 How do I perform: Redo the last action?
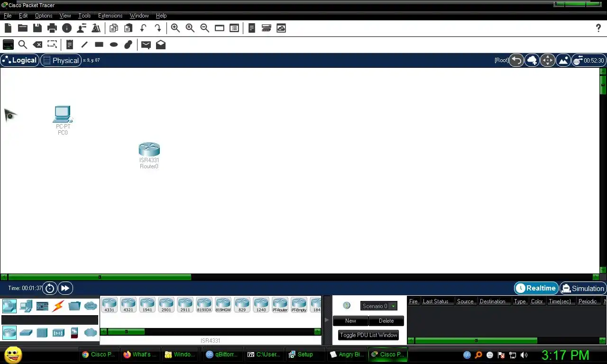tap(157, 28)
